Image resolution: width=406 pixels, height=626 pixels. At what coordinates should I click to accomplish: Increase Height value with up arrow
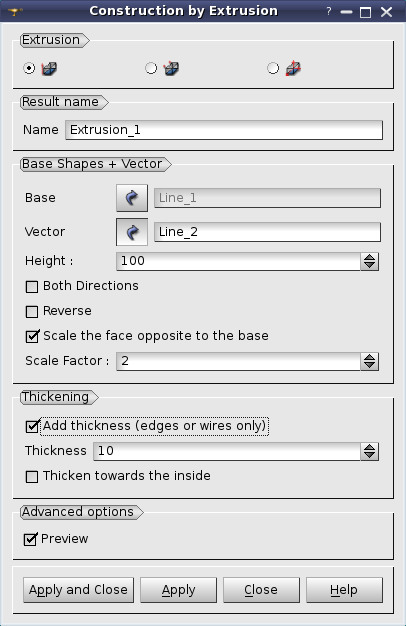click(370, 258)
